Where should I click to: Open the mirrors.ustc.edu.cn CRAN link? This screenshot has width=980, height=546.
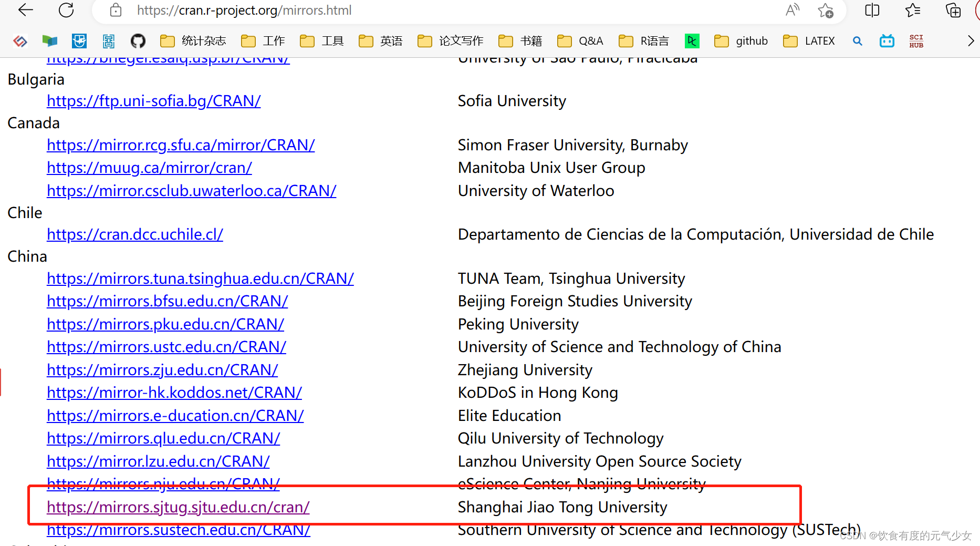pos(166,347)
